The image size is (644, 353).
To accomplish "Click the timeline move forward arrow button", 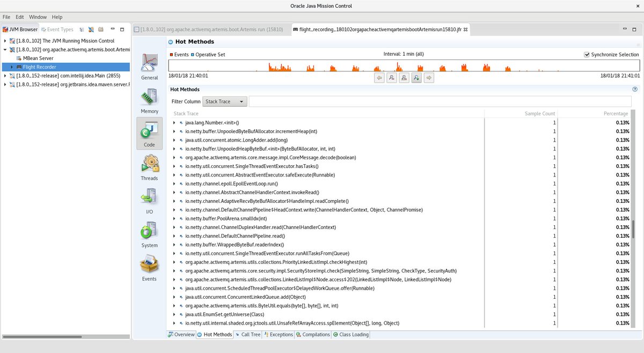I will point(429,78).
